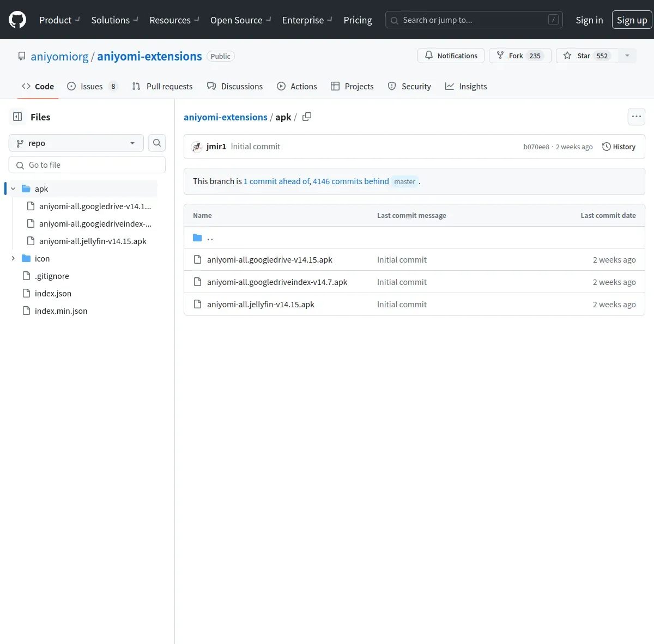Open the Resources dropdown menu

[174, 20]
